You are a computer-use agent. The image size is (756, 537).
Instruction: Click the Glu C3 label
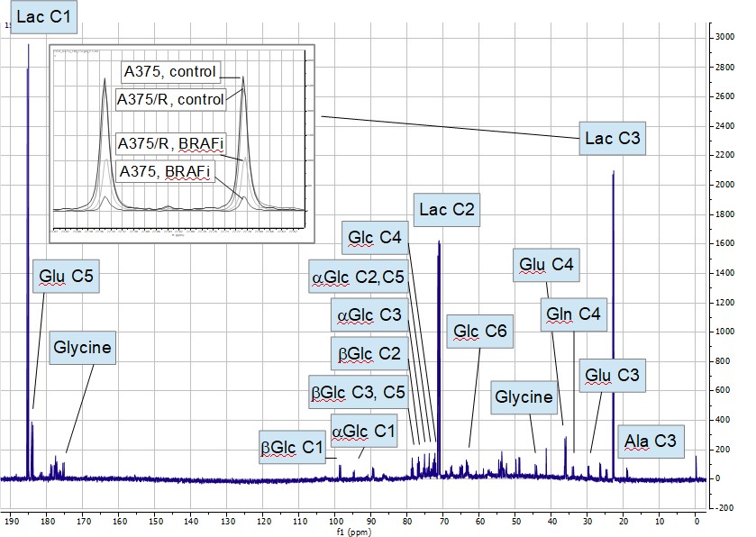(610, 374)
